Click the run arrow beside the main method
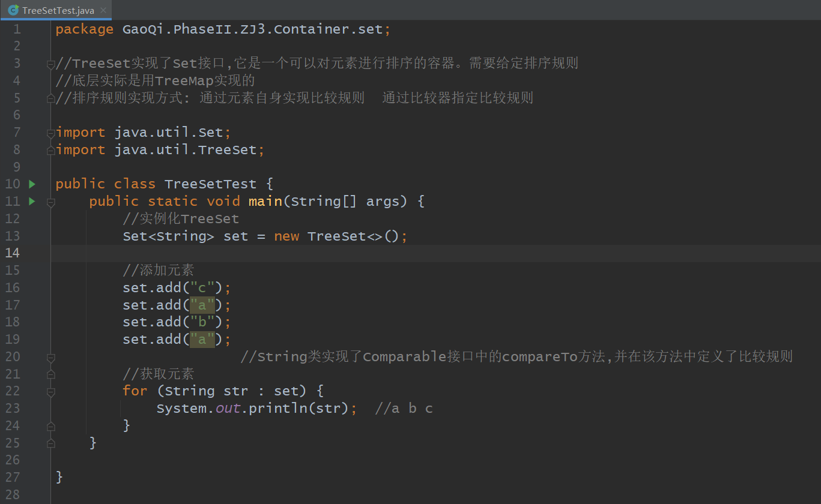 (x=32, y=202)
